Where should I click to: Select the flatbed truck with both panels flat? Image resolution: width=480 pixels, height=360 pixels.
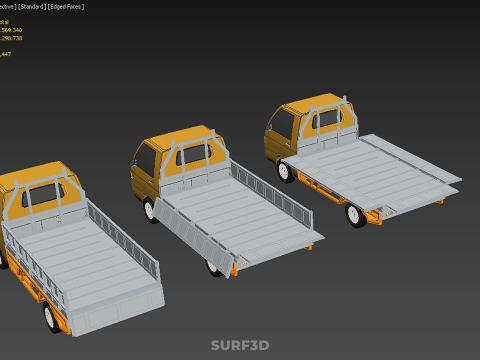362,162
